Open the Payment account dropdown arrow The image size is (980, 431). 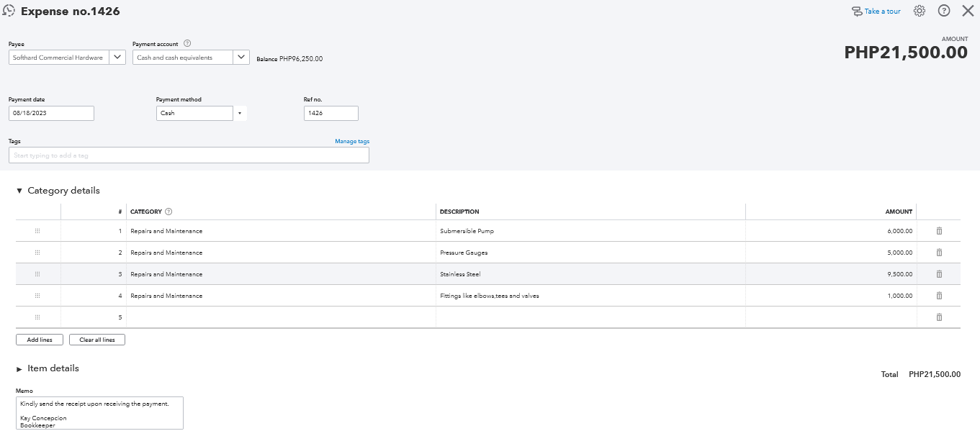[241, 58]
